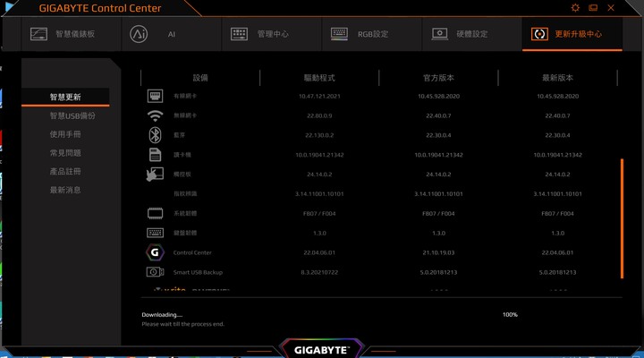This screenshot has height=358, width=644.
Task: Open 常見問題 FAQ in sidebar
Action: click(x=65, y=153)
